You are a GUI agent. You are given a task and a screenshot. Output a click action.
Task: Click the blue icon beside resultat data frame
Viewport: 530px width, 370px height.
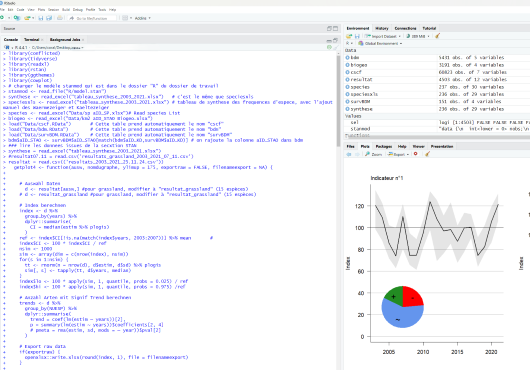pos(347,79)
